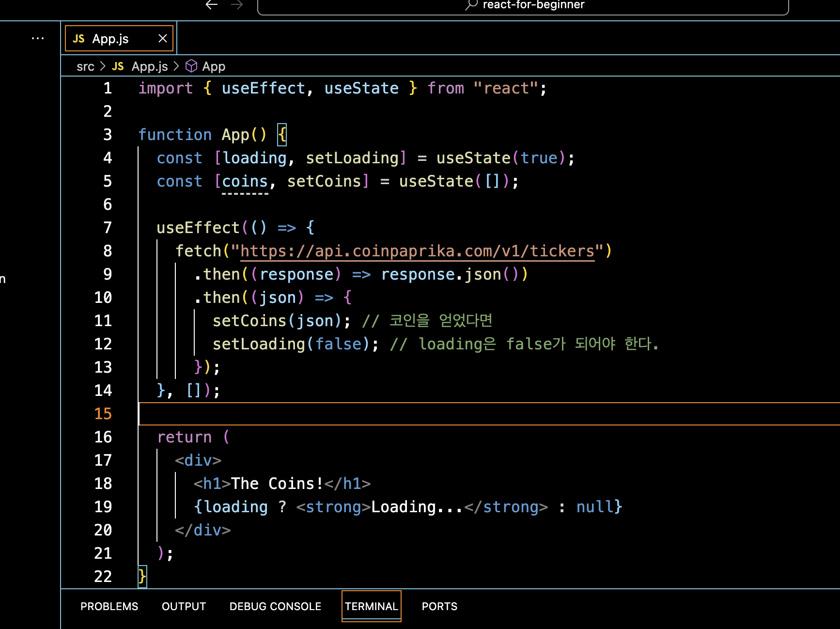840x629 pixels.
Task: Click the empty dependency array on line 14
Action: coord(194,391)
